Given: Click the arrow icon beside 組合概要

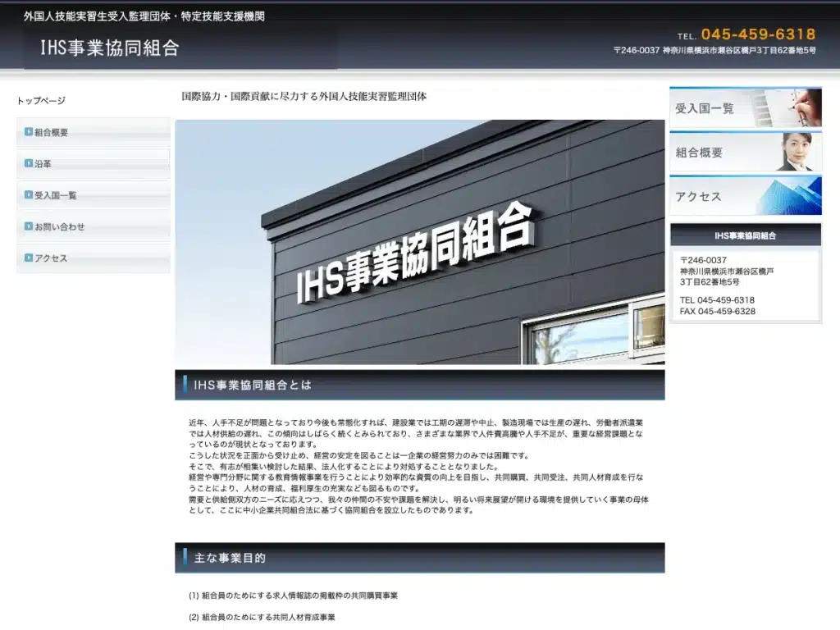Looking at the screenshot, I should point(29,132).
